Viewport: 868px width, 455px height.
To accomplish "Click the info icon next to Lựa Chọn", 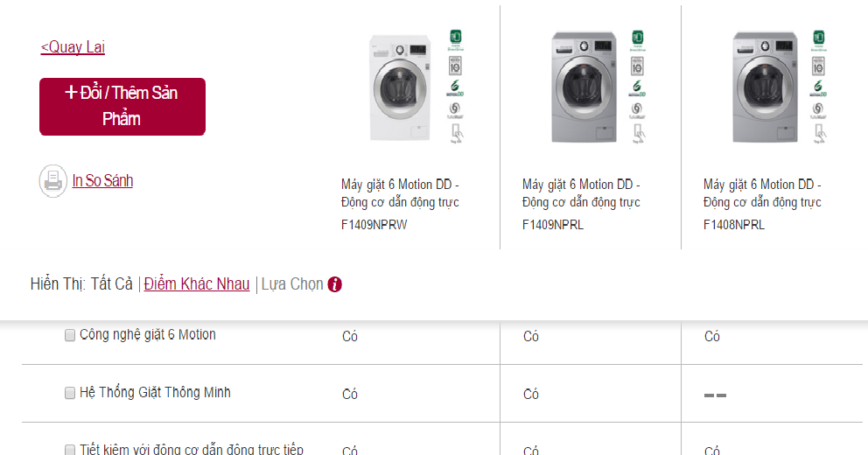I will [334, 284].
